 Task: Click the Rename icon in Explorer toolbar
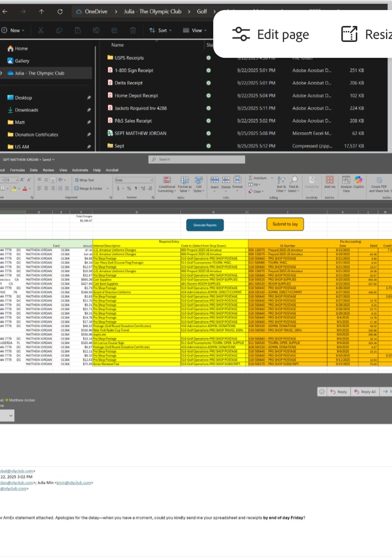click(x=96, y=30)
